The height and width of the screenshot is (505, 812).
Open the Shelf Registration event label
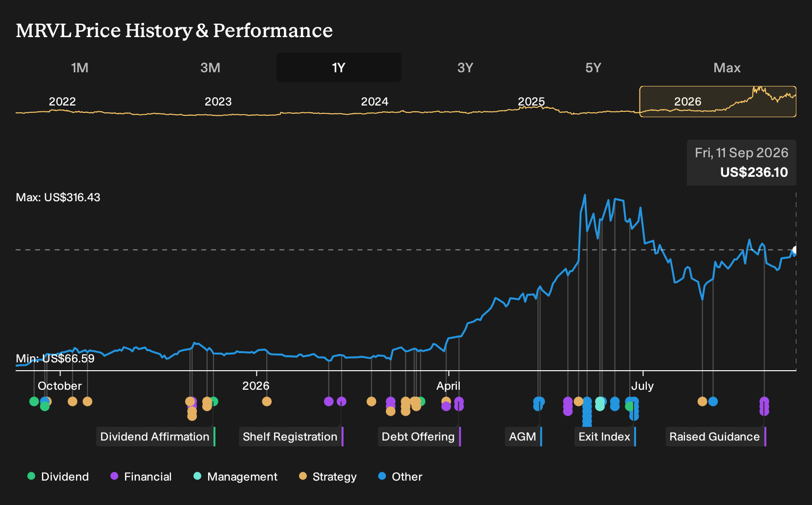[x=291, y=437]
